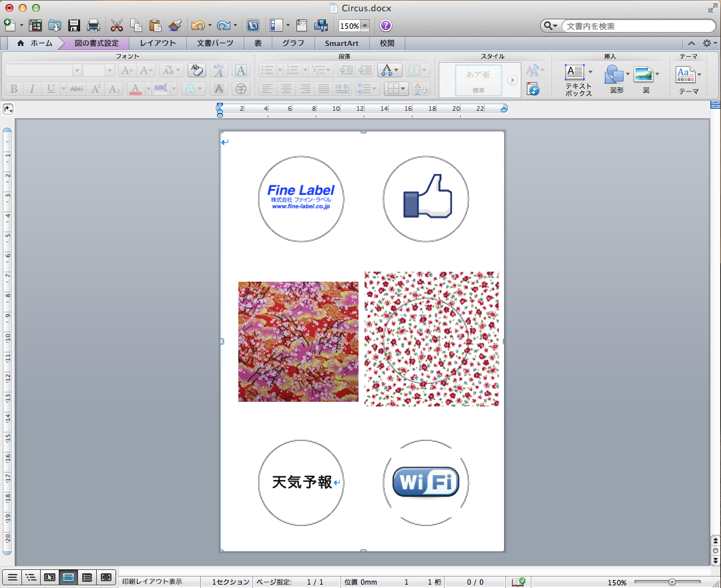The height and width of the screenshot is (588, 721).
Task: Expand the text box type dropdown
Action: [x=590, y=72]
